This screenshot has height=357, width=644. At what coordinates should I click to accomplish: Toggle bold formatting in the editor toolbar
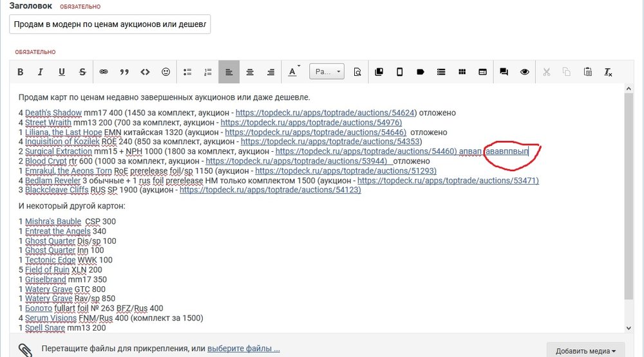point(21,72)
